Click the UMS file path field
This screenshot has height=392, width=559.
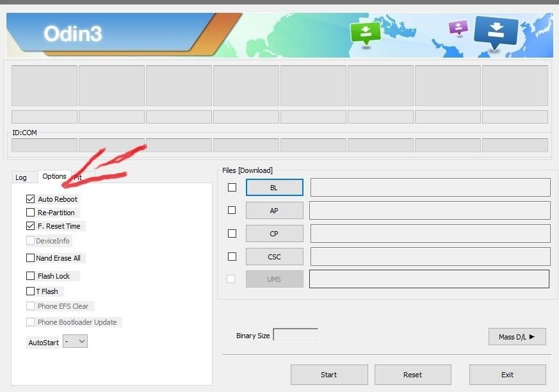point(429,279)
